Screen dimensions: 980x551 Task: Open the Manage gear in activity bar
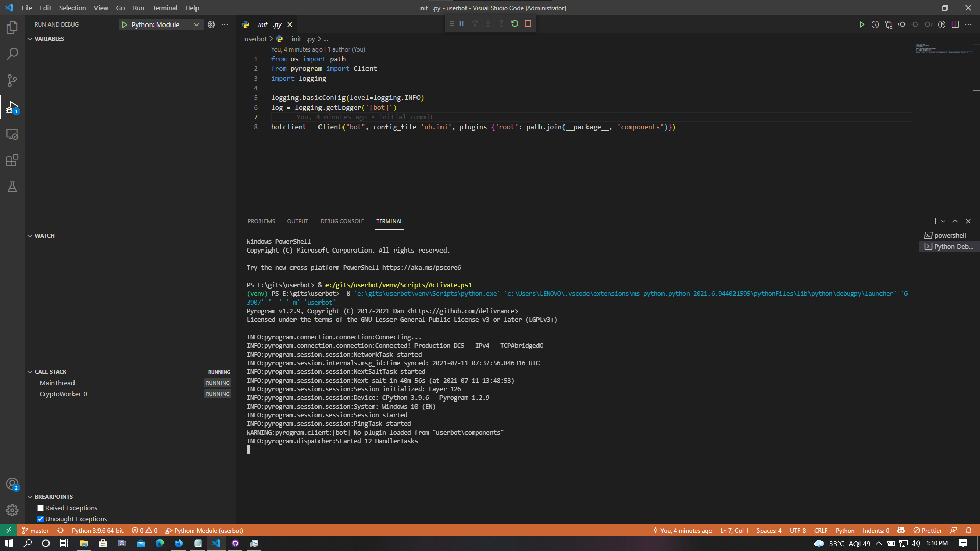(12, 510)
